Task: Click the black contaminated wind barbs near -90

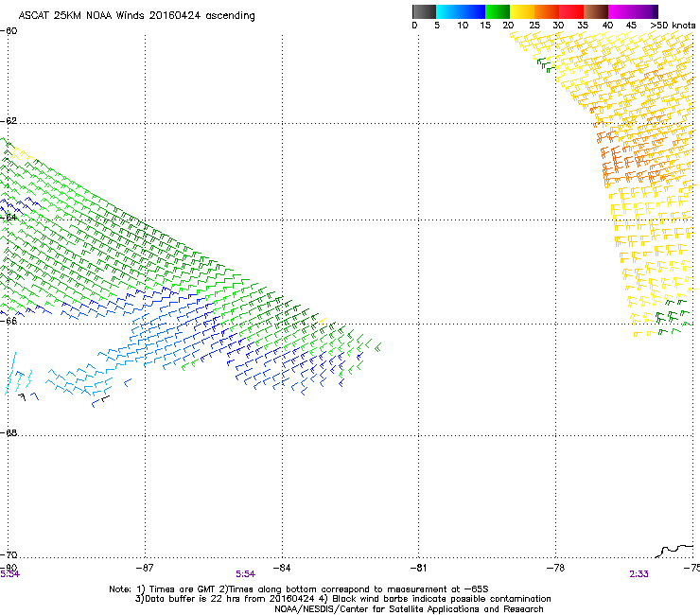Action: point(22,396)
